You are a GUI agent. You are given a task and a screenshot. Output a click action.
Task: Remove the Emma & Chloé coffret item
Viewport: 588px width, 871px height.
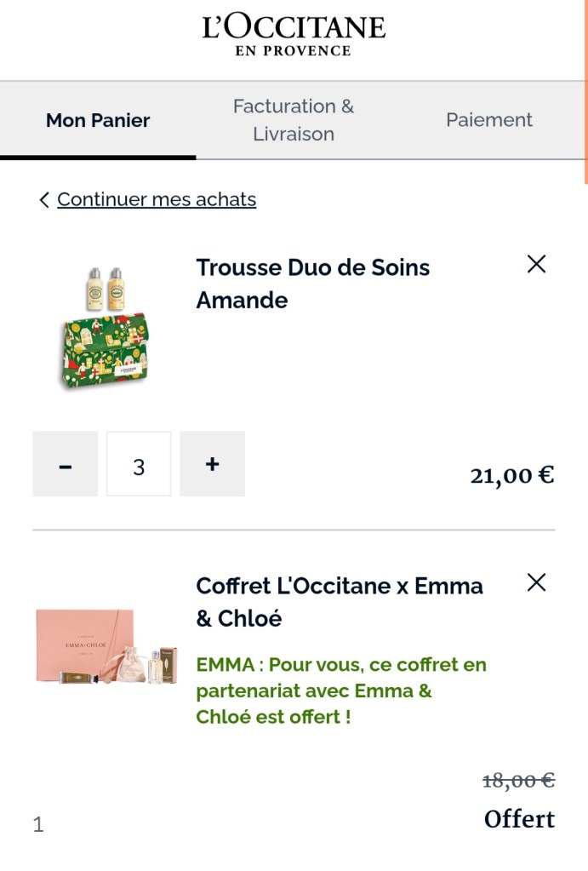(x=536, y=583)
